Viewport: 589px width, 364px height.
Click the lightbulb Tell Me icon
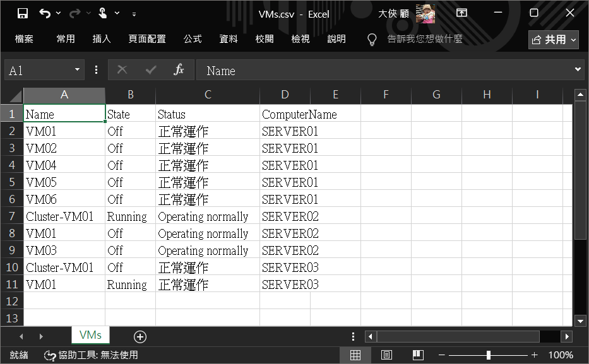[372, 39]
